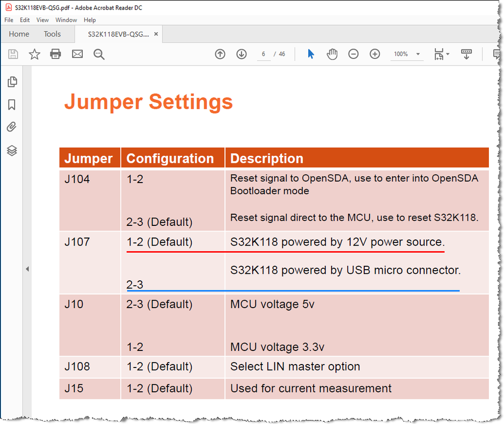Switch to the Tools tab
Viewport: 504px width, 424px height.
coord(52,34)
